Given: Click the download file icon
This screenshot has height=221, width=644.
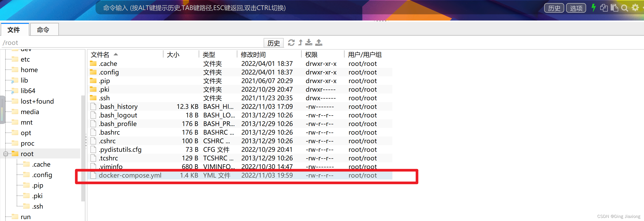Looking at the screenshot, I should click(309, 42).
